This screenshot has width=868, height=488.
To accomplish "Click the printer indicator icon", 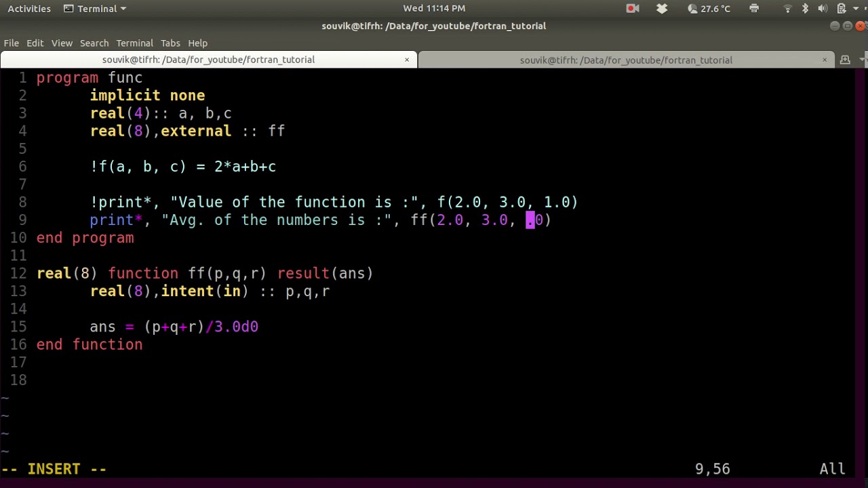I will (x=754, y=9).
